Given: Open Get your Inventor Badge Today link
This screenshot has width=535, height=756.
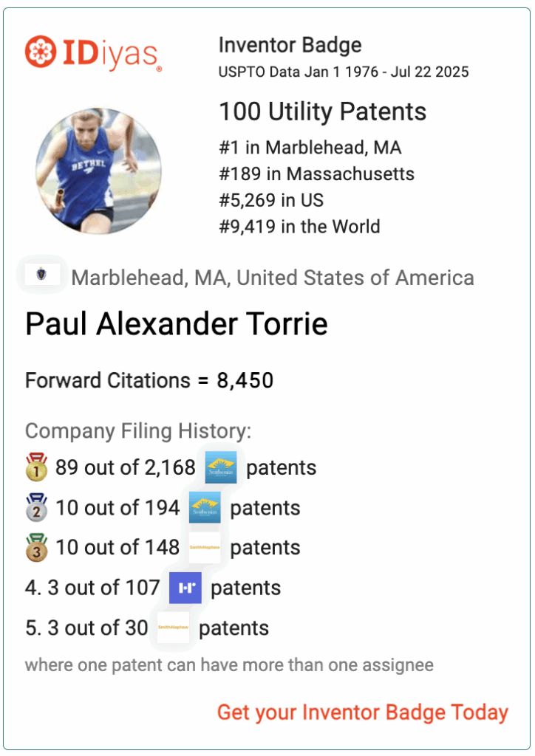Looking at the screenshot, I should click(x=363, y=712).
